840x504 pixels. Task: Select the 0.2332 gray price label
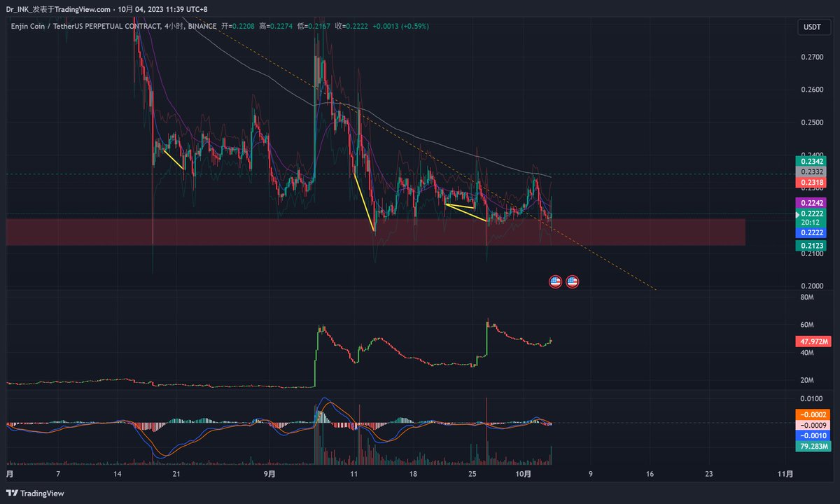click(812, 171)
